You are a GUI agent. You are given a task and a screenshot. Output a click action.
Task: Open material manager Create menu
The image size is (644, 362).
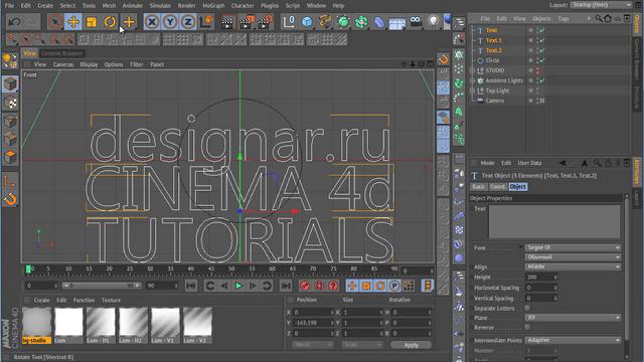(x=42, y=300)
